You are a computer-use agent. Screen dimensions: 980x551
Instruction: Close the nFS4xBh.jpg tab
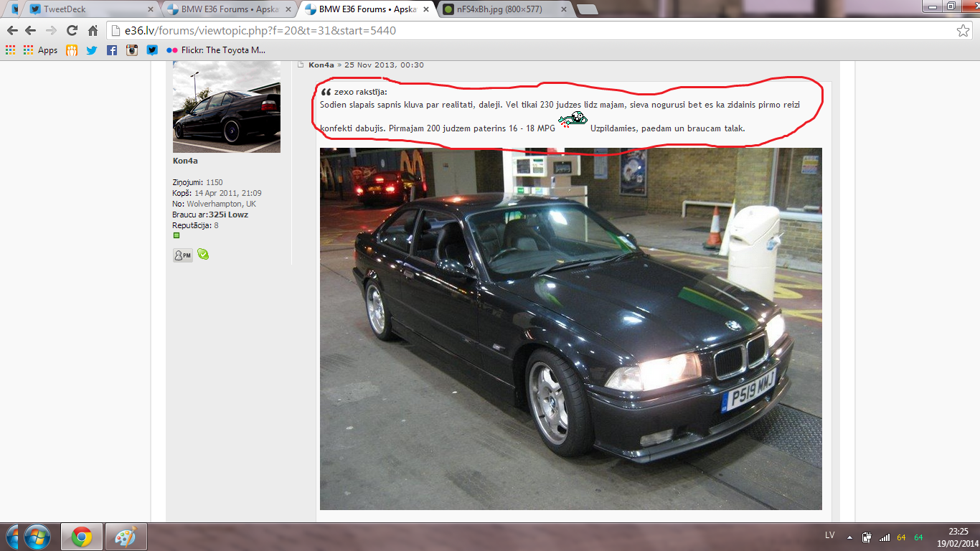[x=563, y=9]
